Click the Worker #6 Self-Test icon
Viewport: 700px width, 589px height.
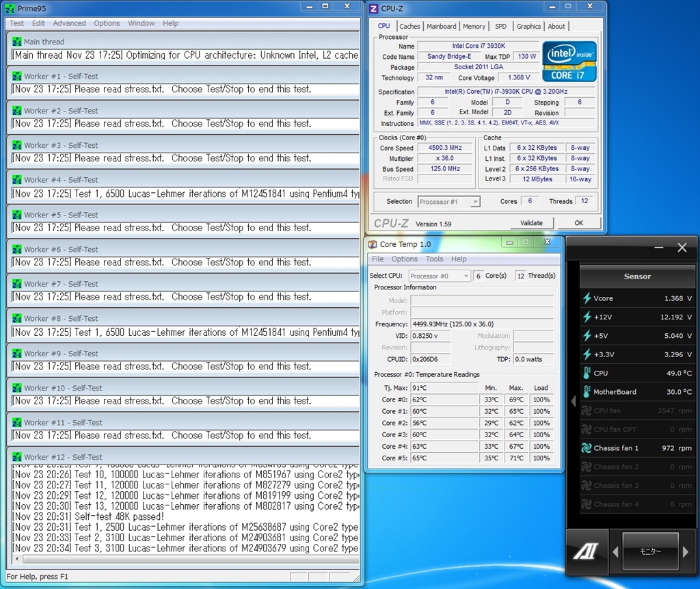click(x=17, y=249)
